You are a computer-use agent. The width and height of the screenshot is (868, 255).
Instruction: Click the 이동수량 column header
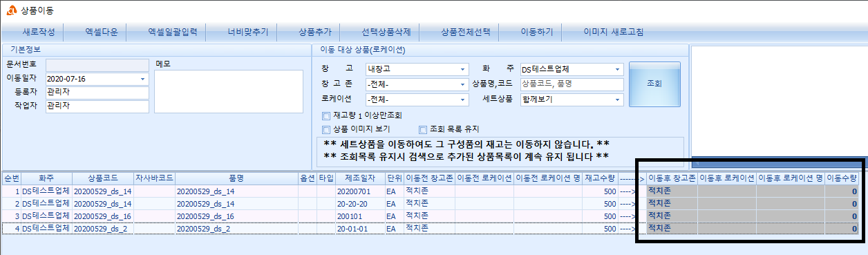(842, 178)
